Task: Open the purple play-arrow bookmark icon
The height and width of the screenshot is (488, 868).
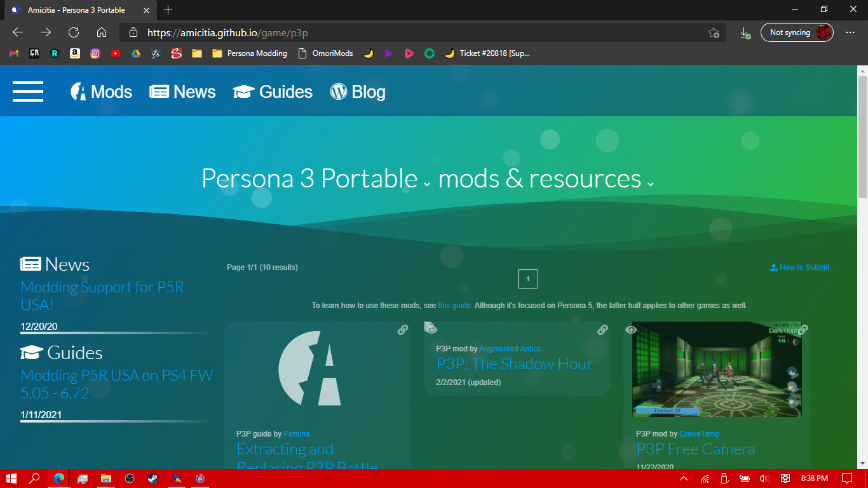Action: click(x=389, y=53)
